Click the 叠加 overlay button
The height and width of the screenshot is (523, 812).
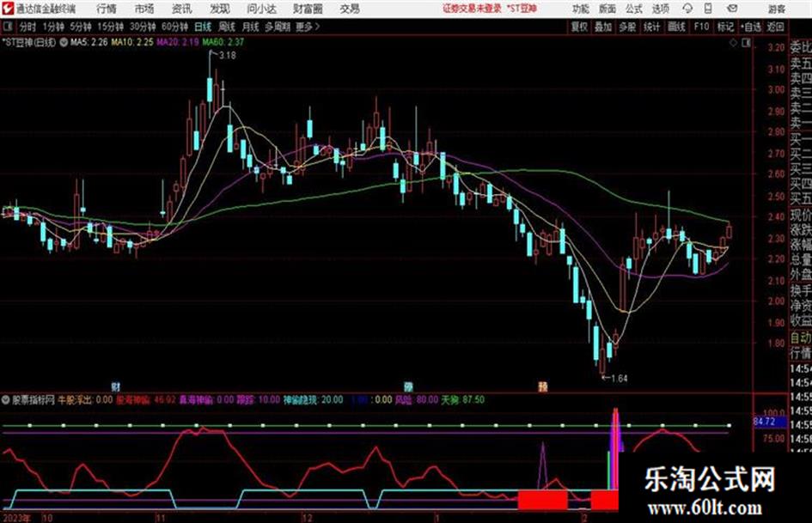click(603, 27)
